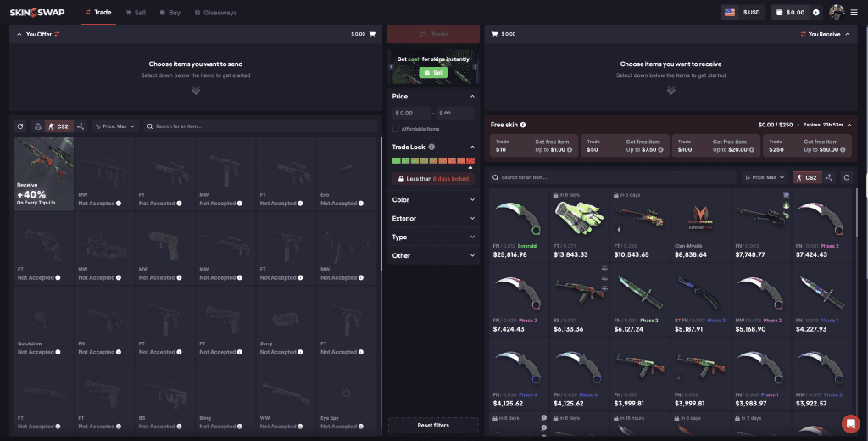Click the offer inventory search field
This screenshot has width=868, height=441.
coord(260,126)
